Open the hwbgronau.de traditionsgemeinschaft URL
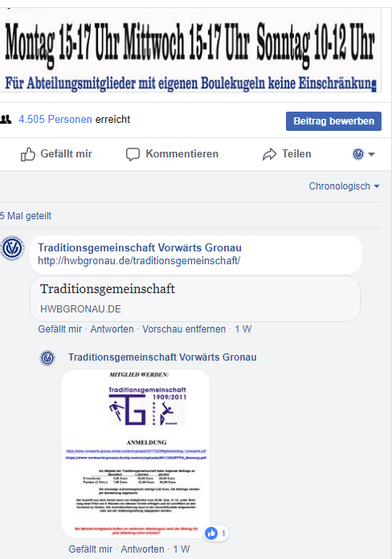 point(139,260)
